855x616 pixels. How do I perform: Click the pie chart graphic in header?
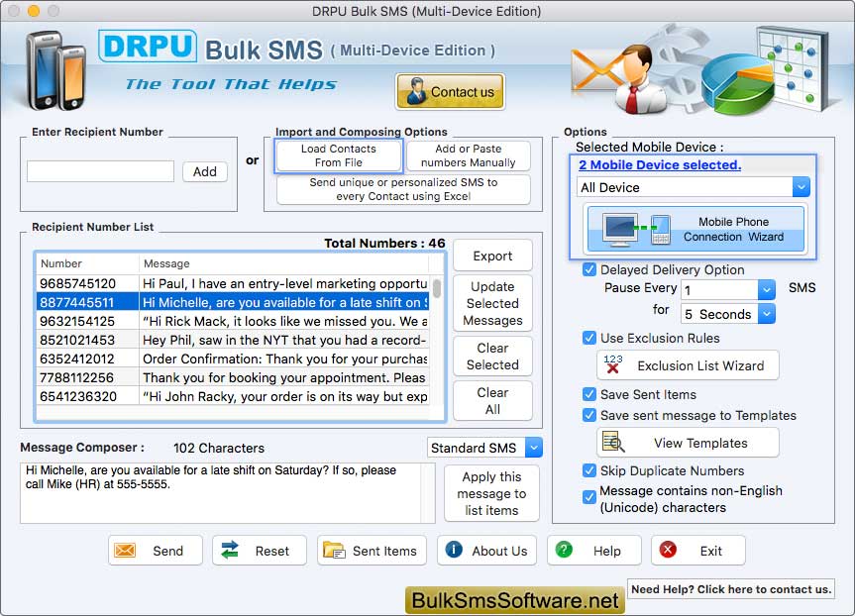point(737,83)
